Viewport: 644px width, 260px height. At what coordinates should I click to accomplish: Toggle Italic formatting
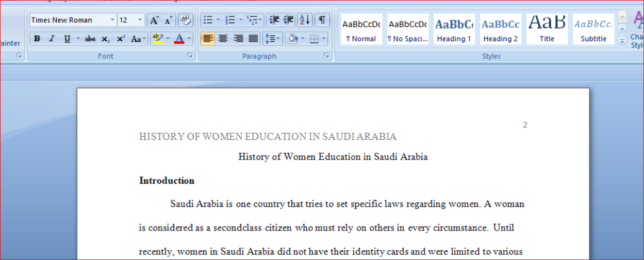(52, 39)
